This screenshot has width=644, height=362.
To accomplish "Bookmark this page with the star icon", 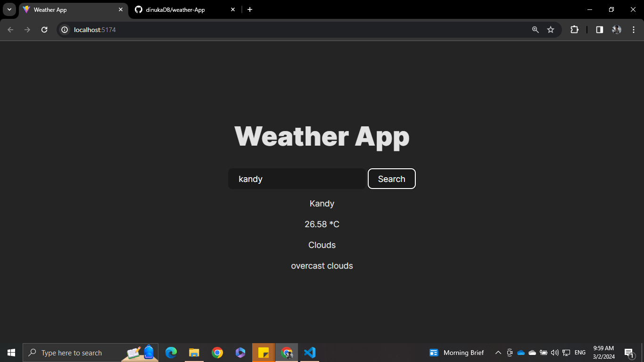I will point(551,29).
